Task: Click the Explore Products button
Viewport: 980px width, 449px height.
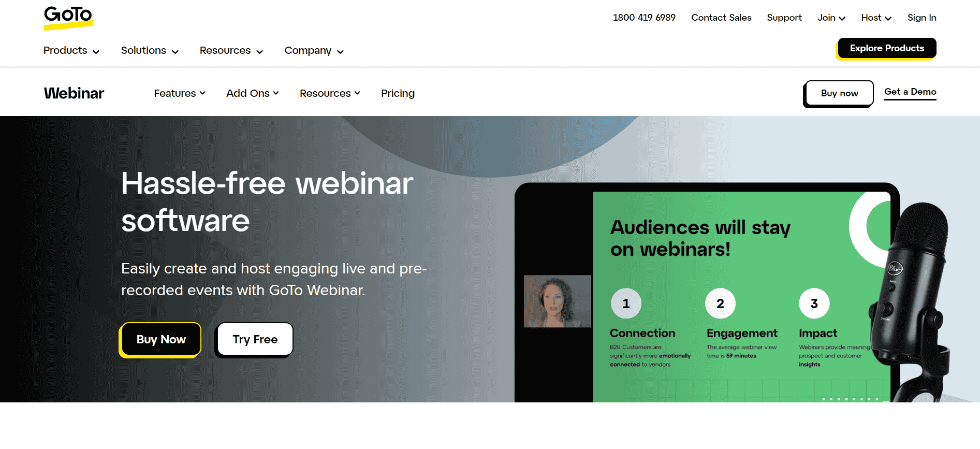Action: [887, 48]
